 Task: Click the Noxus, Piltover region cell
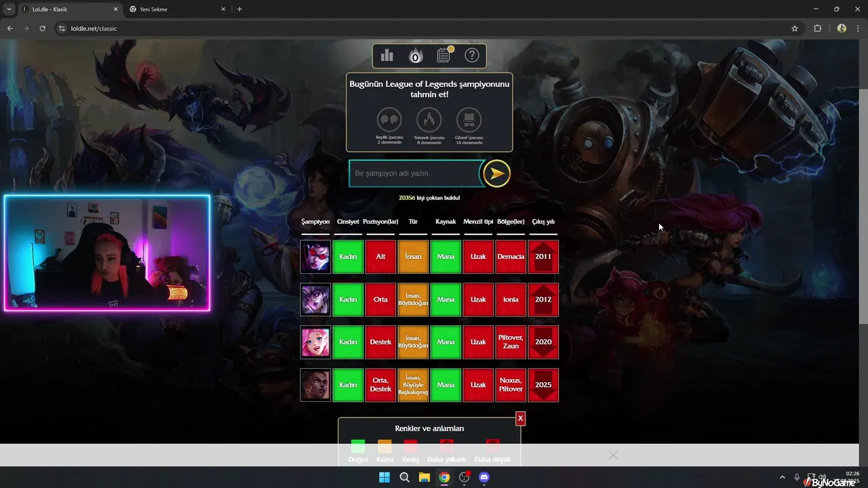(511, 385)
